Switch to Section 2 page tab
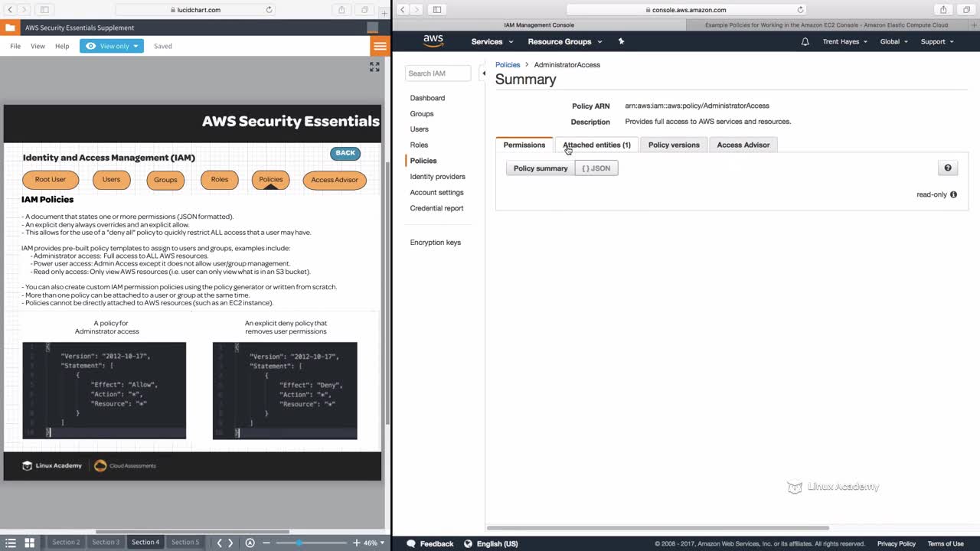 (x=66, y=543)
